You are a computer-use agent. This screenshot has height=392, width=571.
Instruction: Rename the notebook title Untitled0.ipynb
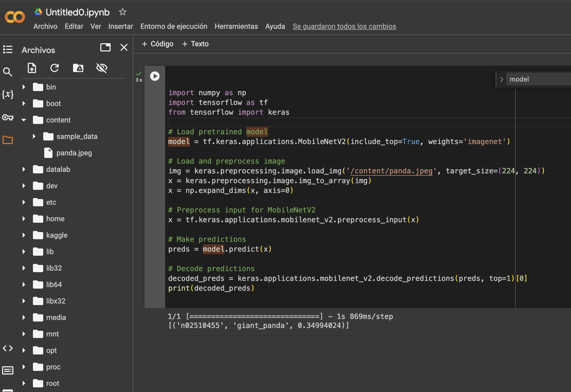[78, 12]
